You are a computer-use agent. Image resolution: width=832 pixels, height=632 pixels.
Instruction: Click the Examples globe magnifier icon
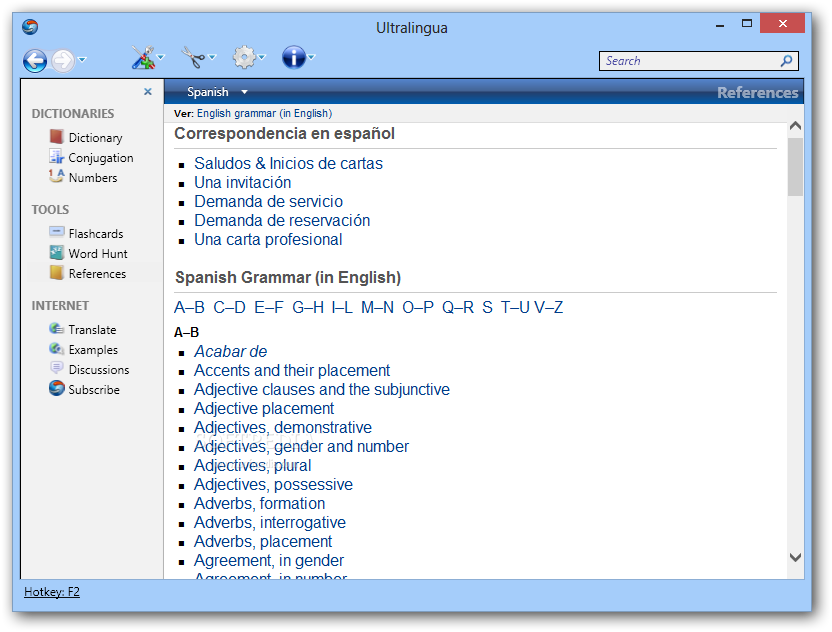56,349
